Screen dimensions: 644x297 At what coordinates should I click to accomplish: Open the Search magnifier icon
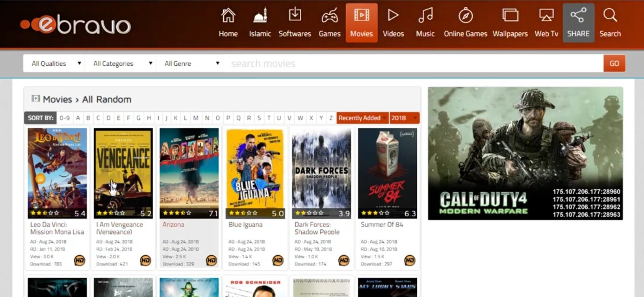click(610, 15)
